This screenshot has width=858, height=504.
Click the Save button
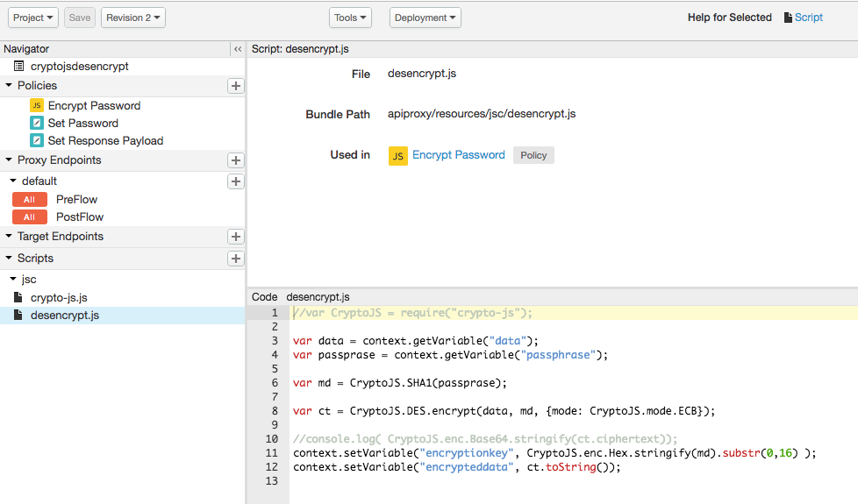tap(80, 18)
